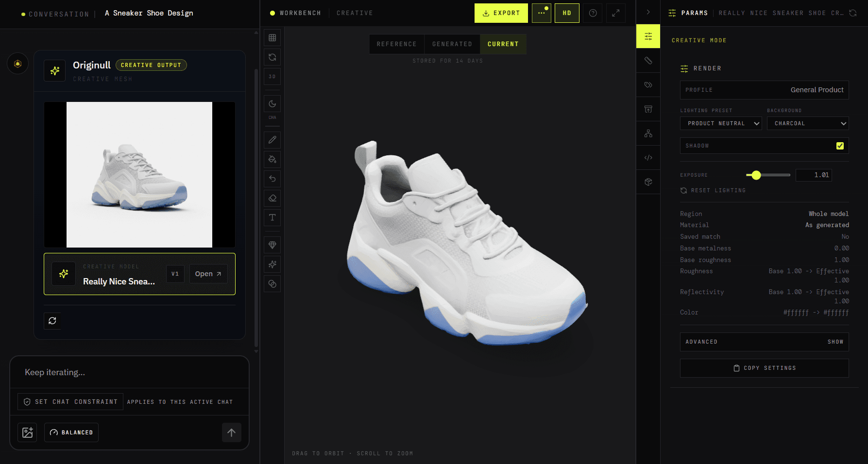The width and height of the screenshot is (868, 464).
Task: Switch to the Reference tab
Action: pyautogui.click(x=397, y=44)
